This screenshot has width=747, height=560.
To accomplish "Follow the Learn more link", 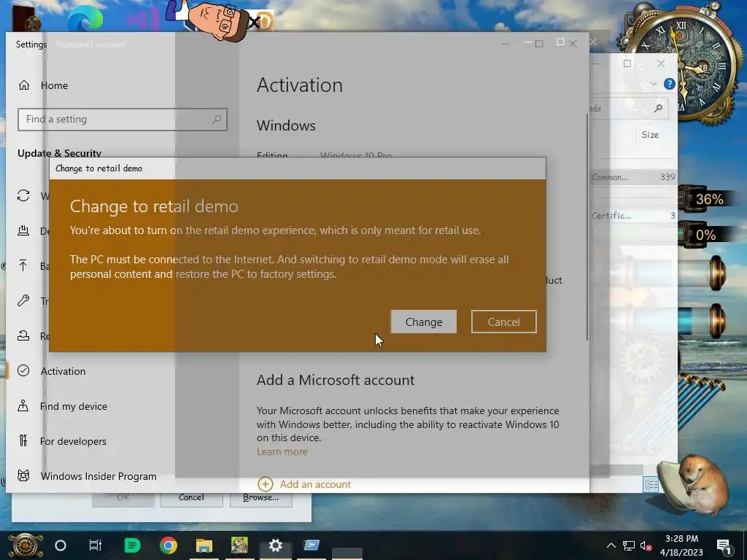I will click(x=282, y=451).
